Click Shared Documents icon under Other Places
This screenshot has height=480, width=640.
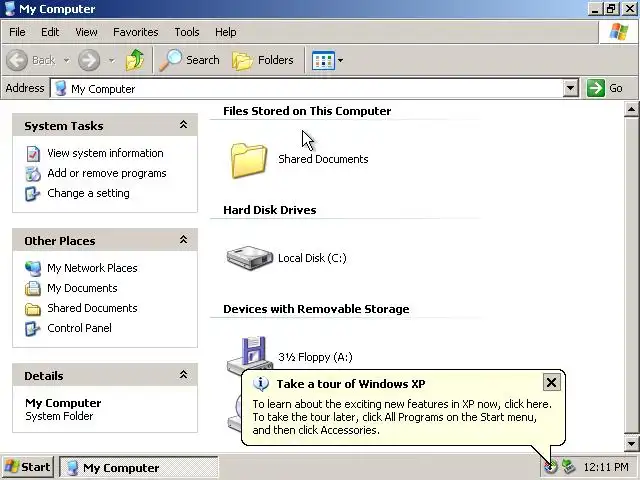coord(33,309)
